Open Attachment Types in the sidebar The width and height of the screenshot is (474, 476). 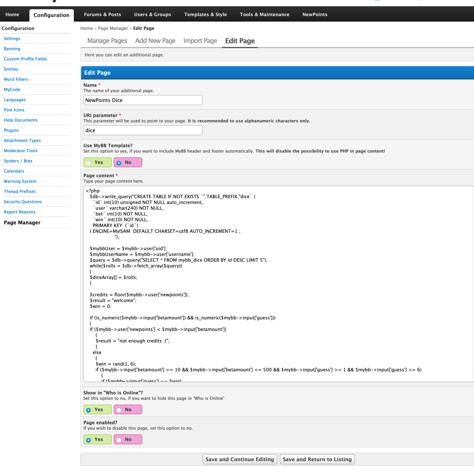tap(22, 140)
